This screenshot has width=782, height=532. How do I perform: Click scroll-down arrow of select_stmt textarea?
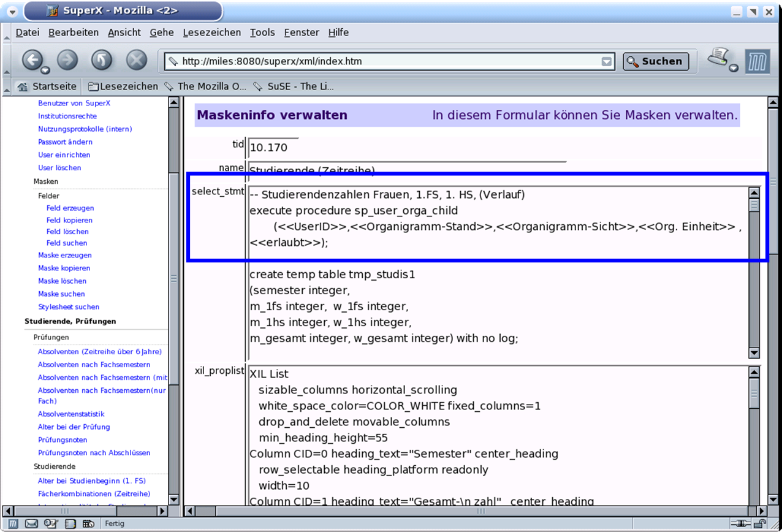(x=754, y=353)
